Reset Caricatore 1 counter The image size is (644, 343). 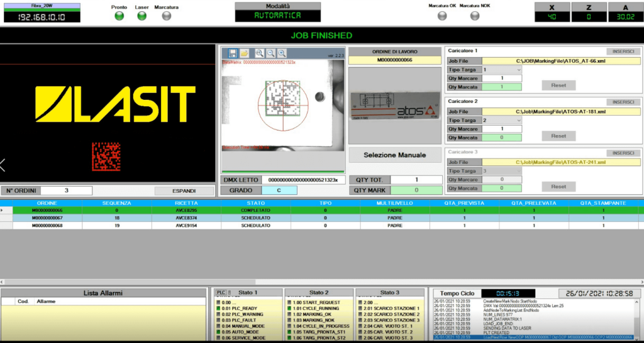pyautogui.click(x=558, y=85)
